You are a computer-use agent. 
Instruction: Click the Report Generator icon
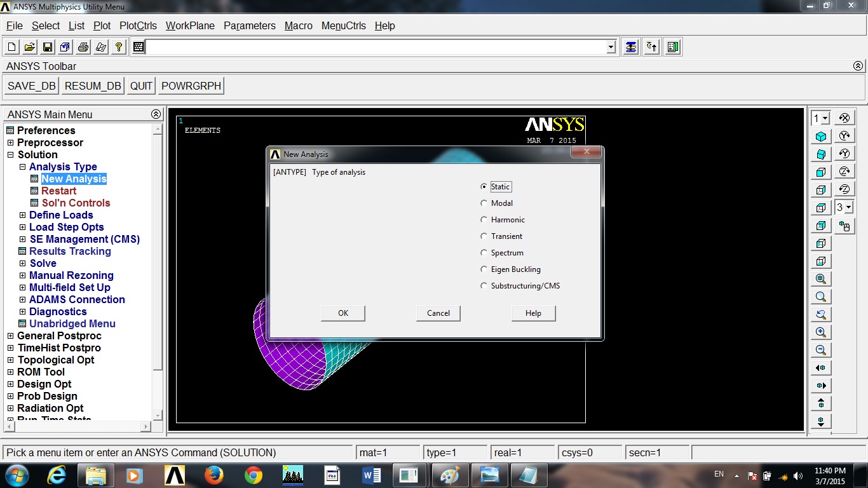click(101, 47)
